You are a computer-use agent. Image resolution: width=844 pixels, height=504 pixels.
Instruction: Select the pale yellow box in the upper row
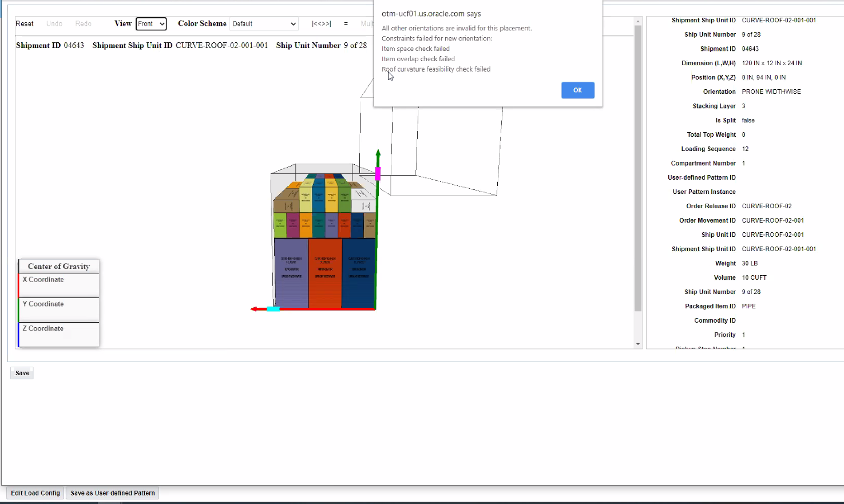coord(306,196)
